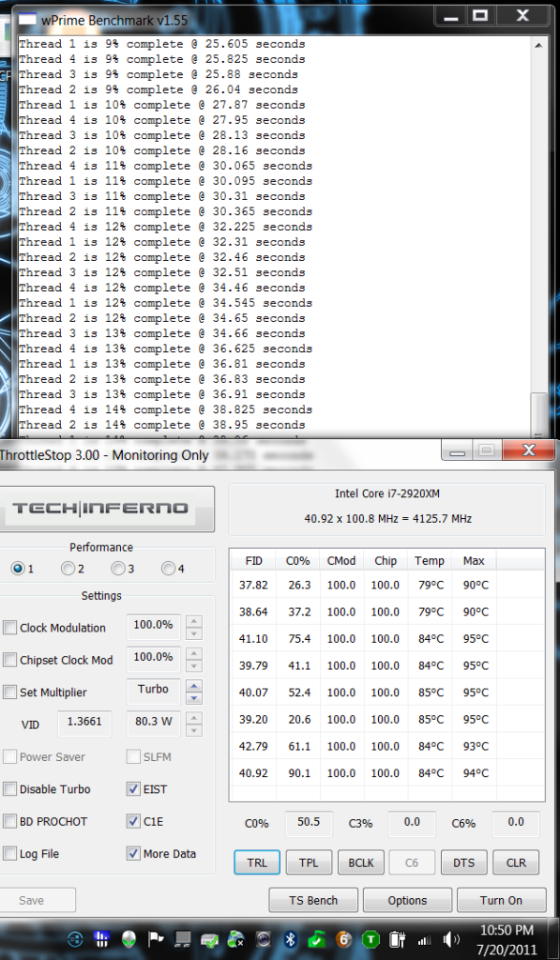
Task: Click the Turn On button
Action: tap(501, 900)
